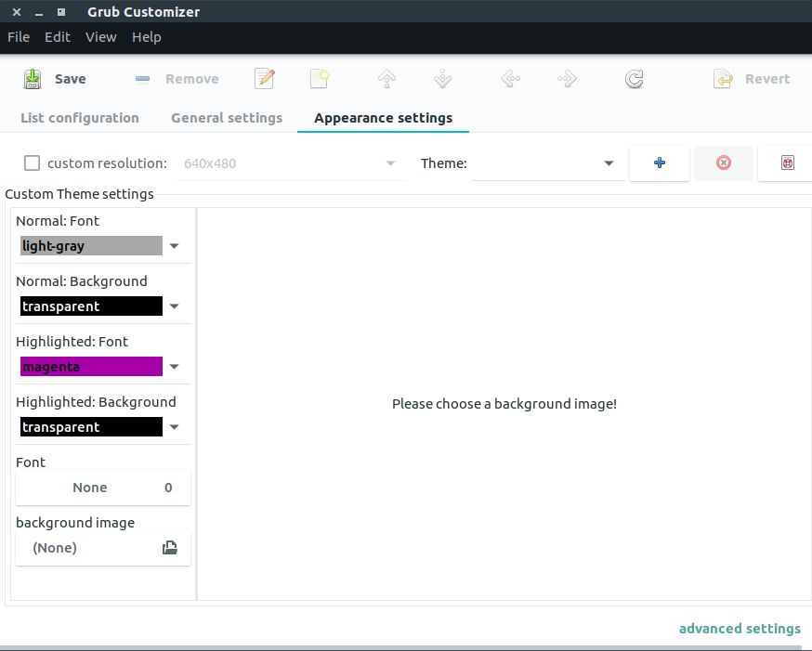
Task: Click the Save label in toolbar
Action: [x=71, y=79]
